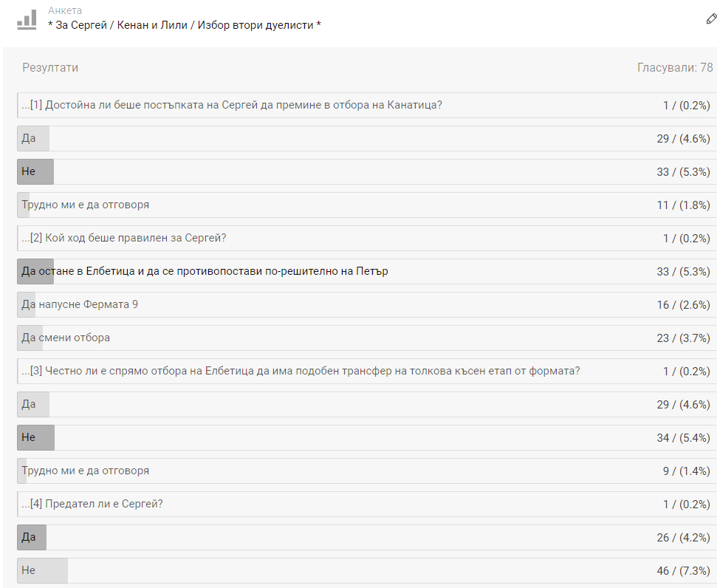Select "Да остане в Елбетица" option
The height and width of the screenshot is (588, 717).
pos(205,271)
